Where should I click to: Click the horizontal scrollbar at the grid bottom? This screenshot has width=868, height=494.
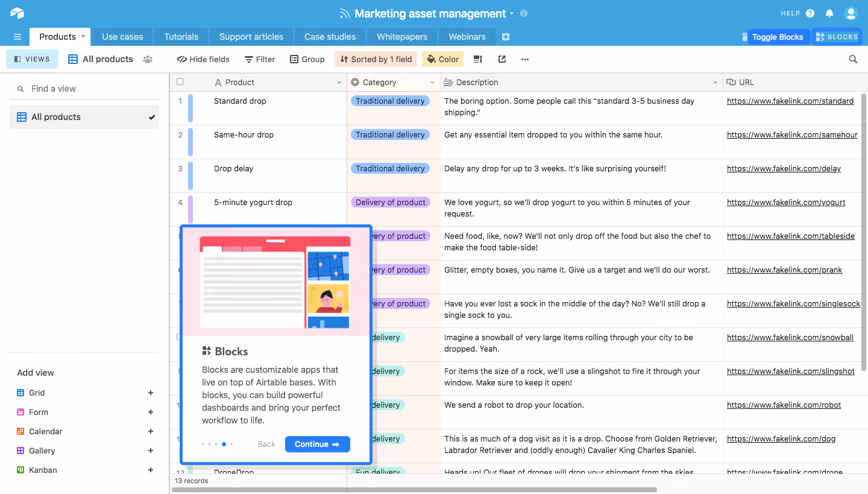click(414, 490)
